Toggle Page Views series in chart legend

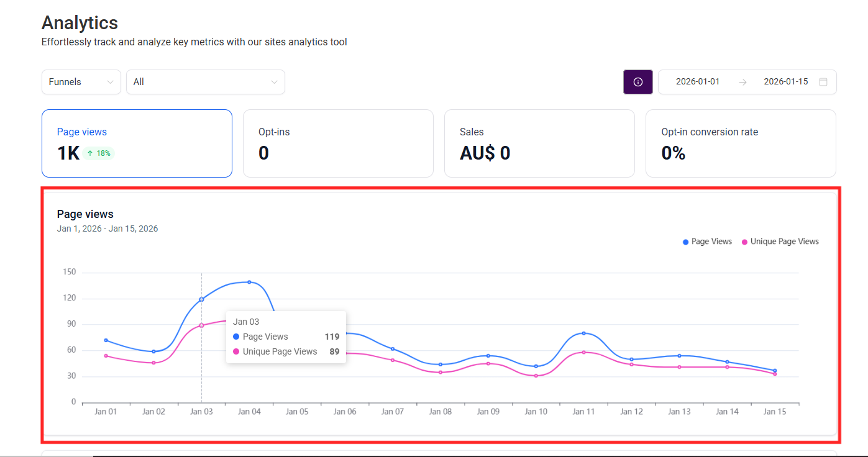coord(707,242)
